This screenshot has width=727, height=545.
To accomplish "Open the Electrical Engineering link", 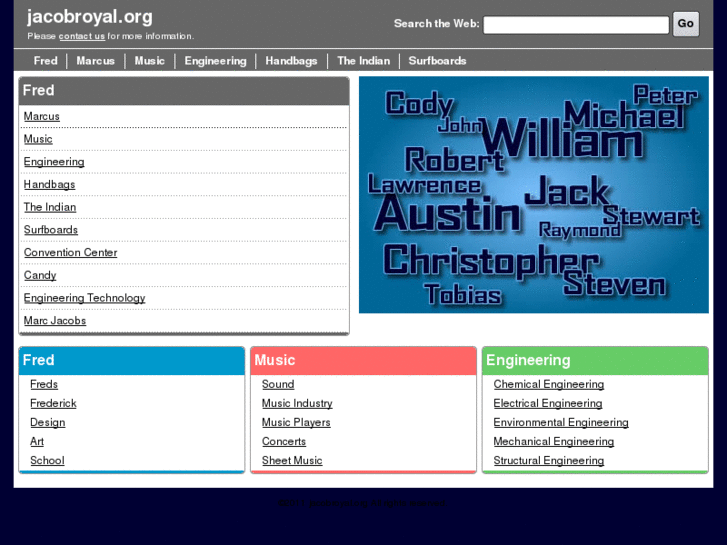I will point(548,404).
